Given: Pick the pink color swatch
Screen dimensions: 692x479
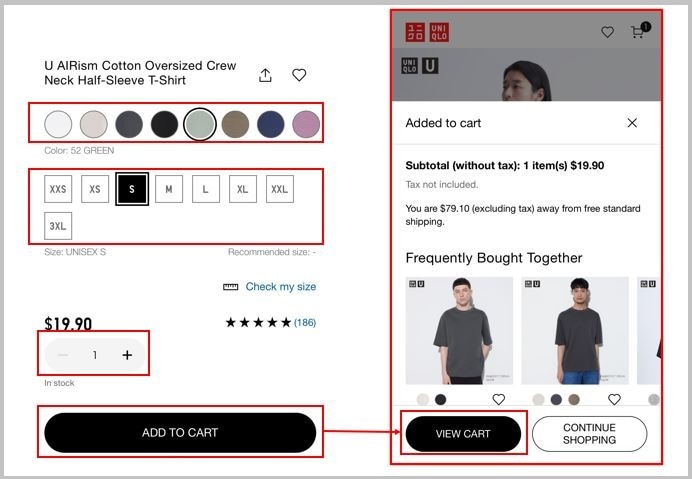Looking at the screenshot, I should [x=306, y=124].
